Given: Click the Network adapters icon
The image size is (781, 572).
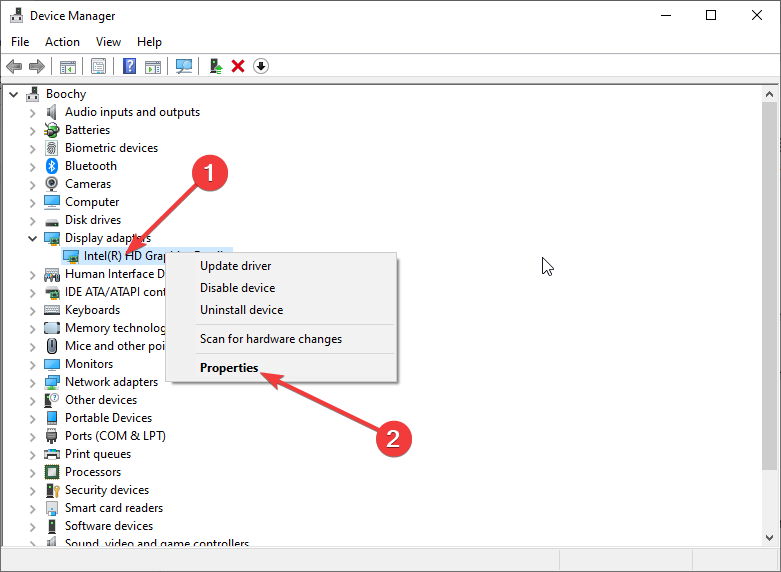Looking at the screenshot, I should pyautogui.click(x=52, y=382).
